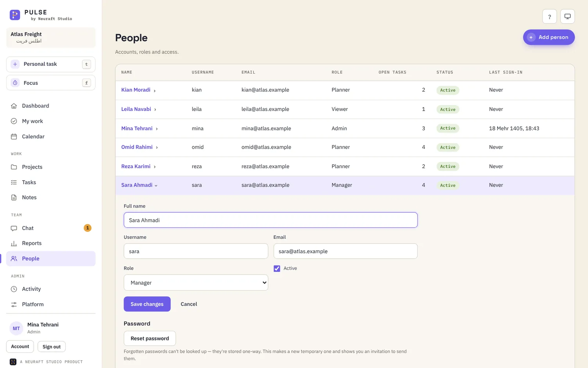This screenshot has width=588, height=368.
Task: Click the Email input field
Action: point(345,251)
